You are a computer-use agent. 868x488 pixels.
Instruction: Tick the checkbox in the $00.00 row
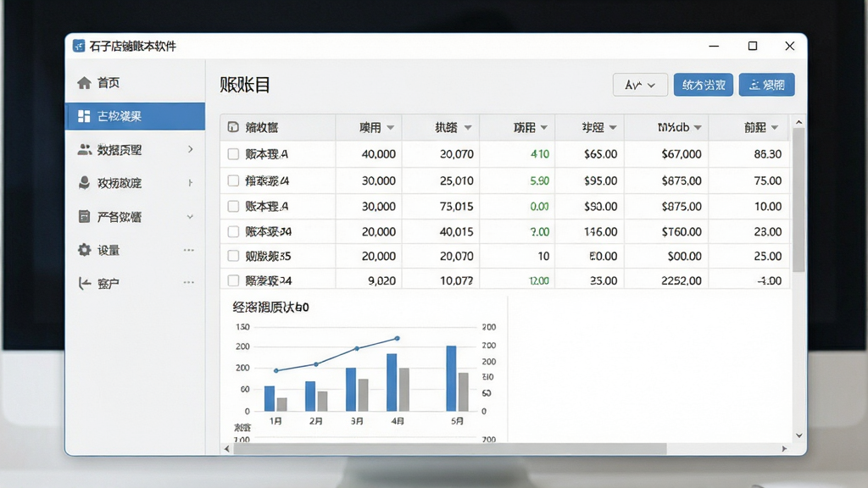point(233,256)
